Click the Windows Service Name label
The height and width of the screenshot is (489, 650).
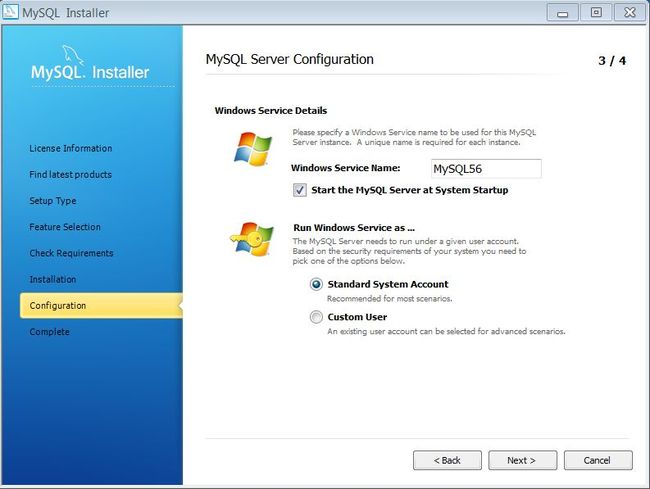click(345, 168)
